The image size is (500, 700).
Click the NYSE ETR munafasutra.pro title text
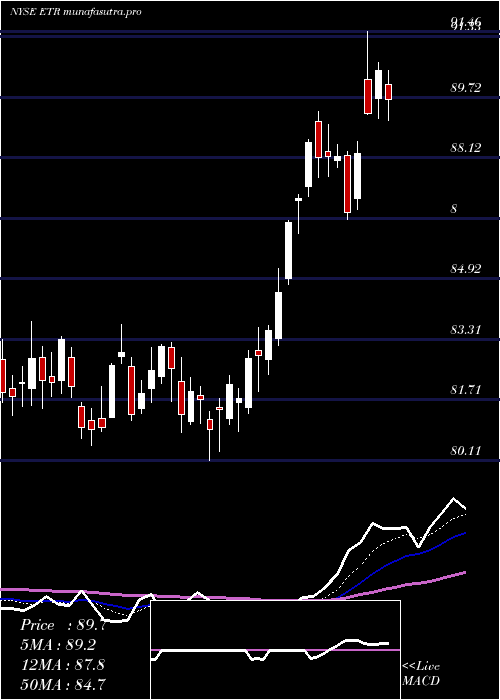[x=75, y=12]
